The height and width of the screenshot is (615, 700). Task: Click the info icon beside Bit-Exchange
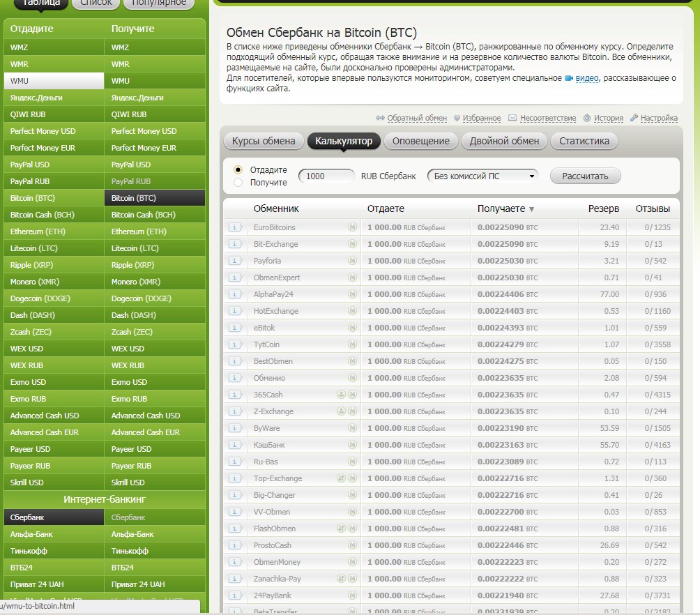pos(235,244)
